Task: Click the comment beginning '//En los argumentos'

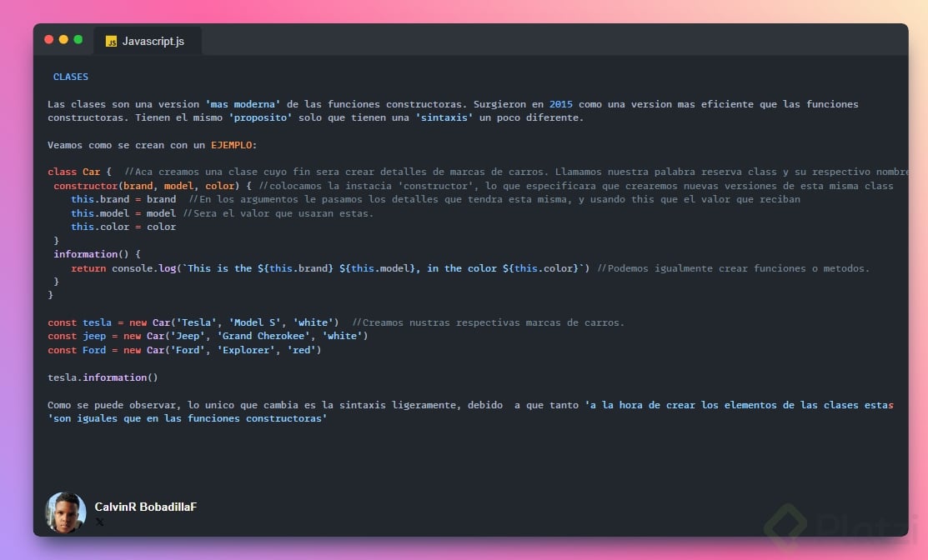Action: click(x=494, y=199)
